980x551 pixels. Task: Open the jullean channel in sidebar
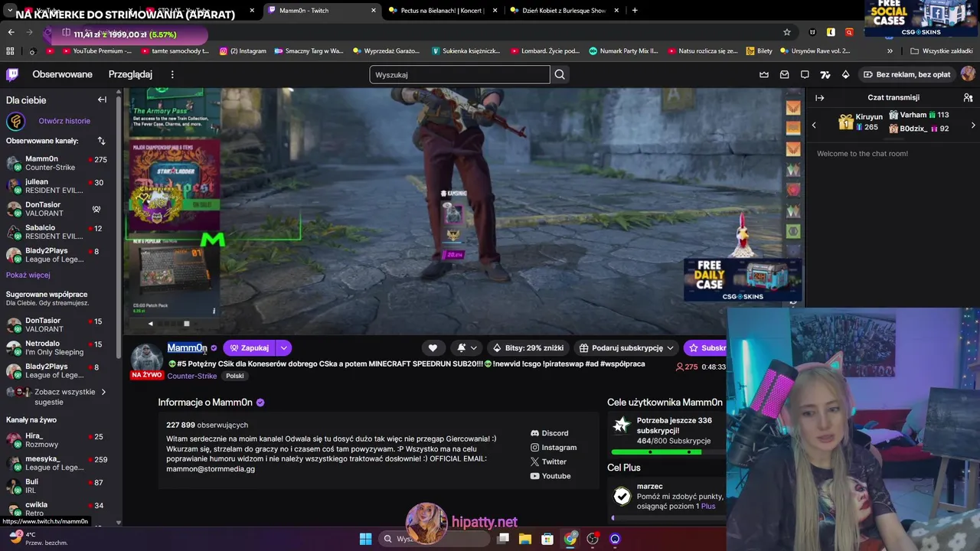pyautogui.click(x=58, y=186)
